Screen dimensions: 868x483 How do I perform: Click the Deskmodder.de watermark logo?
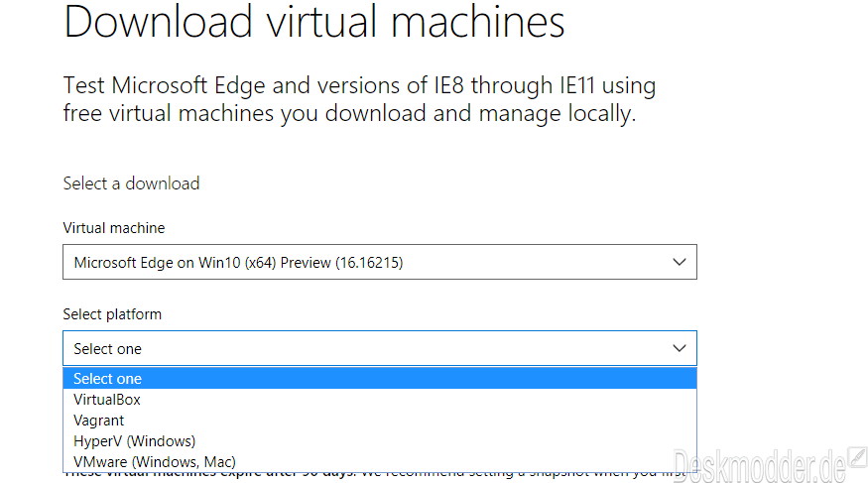tap(759, 466)
